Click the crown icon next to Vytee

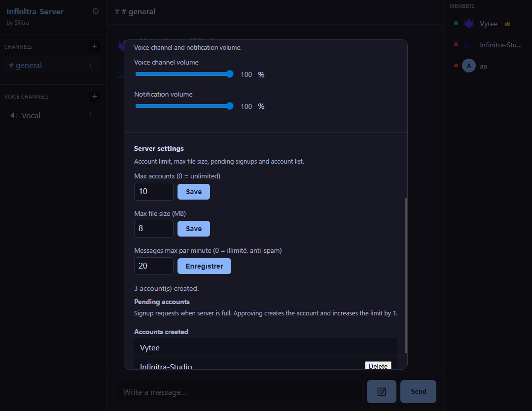coord(507,23)
